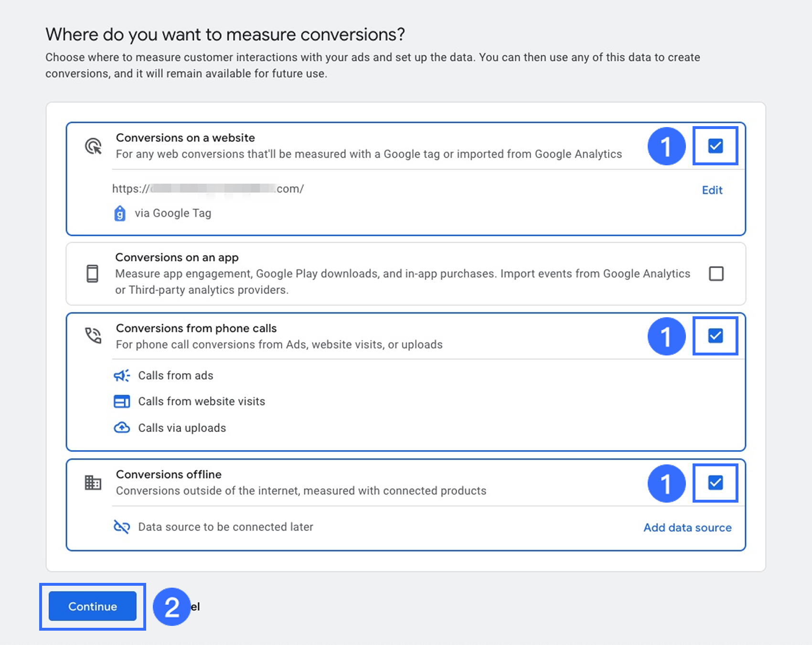Click the Conversions on an app heading
This screenshot has width=812, height=645.
pos(177,258)
